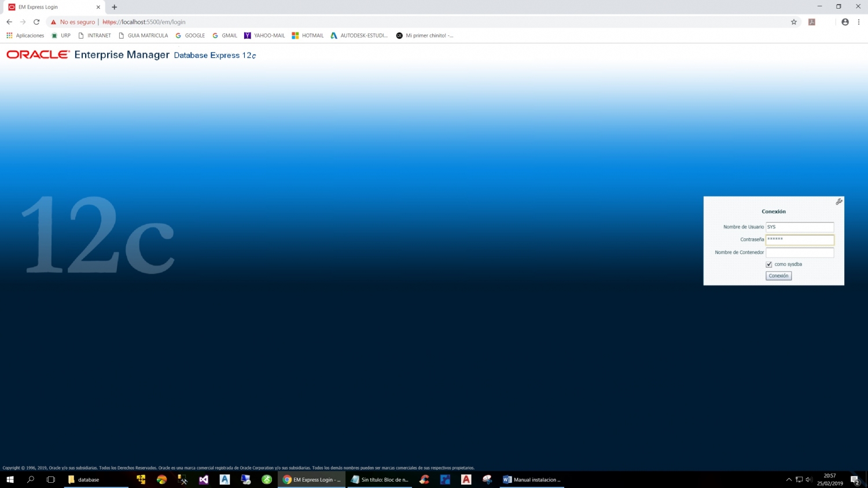
Task: Open the Chrome three-dot menu
Action: 859,22
